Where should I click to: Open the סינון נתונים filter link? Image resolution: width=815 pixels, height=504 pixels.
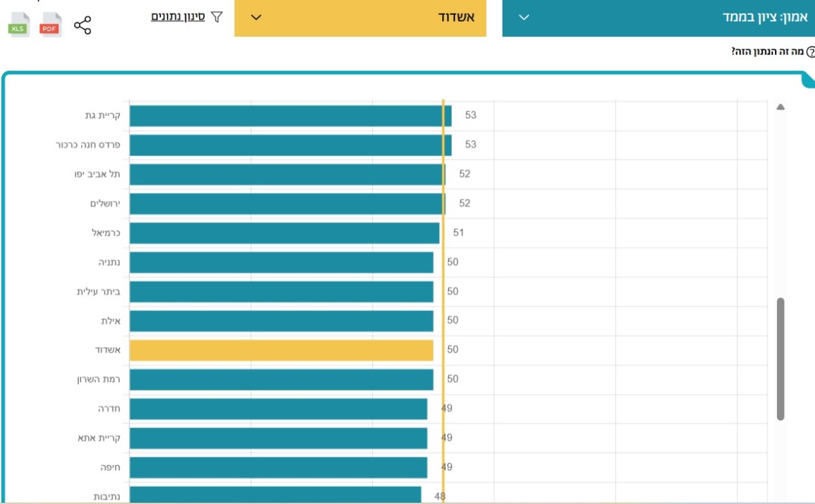point(187,16)
